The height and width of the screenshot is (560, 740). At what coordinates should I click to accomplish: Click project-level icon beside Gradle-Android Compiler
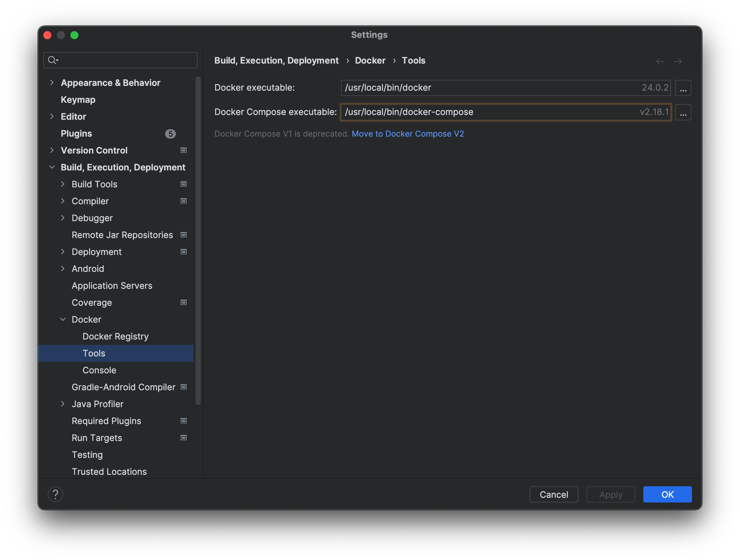[184, 387]
